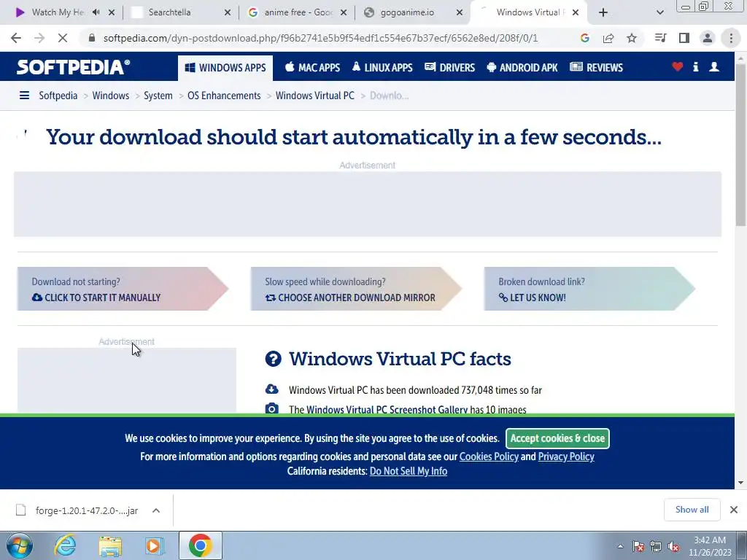Open the Do Not Sell My Info link
This screenshot has height=560, width=747.
(409, 472)
